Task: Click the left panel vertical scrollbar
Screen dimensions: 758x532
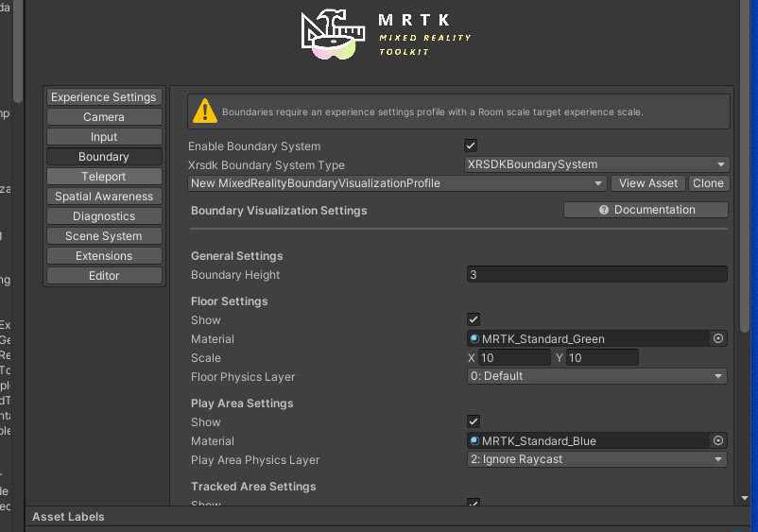Action: point(18,51)
